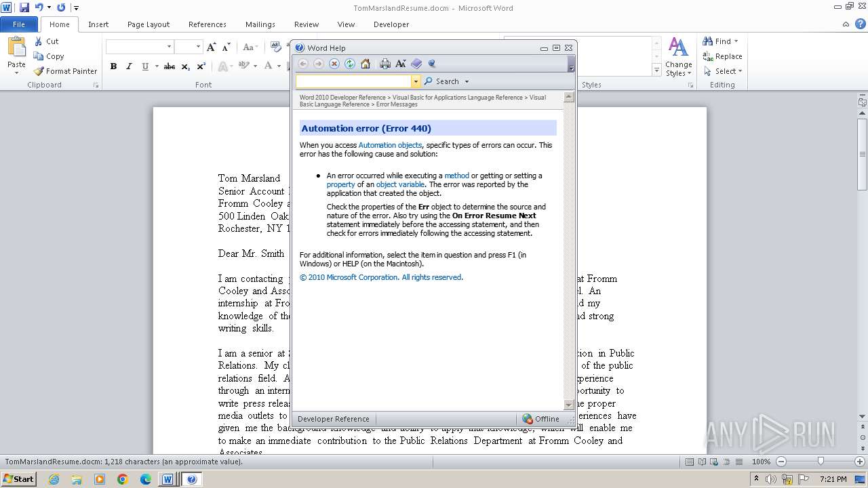
Task: Click the Undo icon in Quick Access Toolbar
Action: [39, 7]
